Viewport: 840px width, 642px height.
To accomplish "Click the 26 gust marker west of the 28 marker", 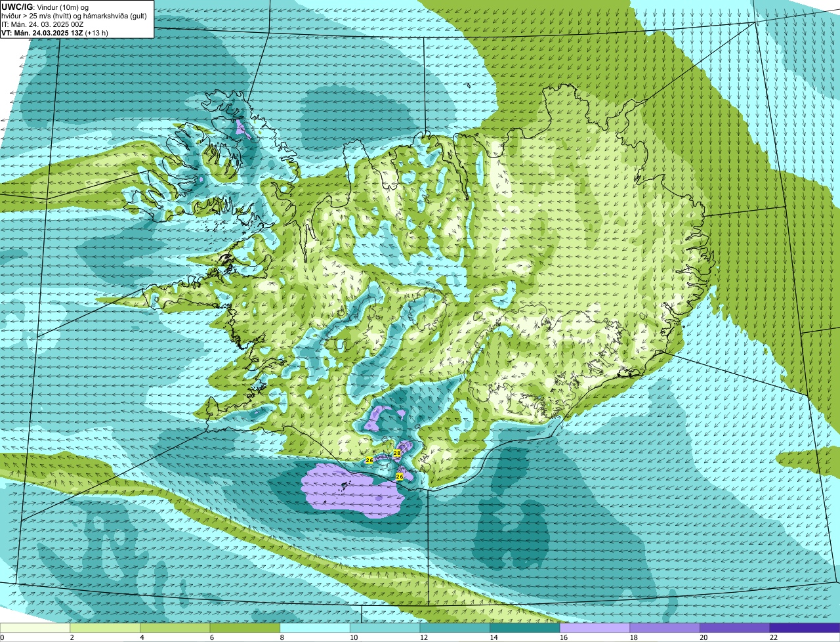I will 369,461.
